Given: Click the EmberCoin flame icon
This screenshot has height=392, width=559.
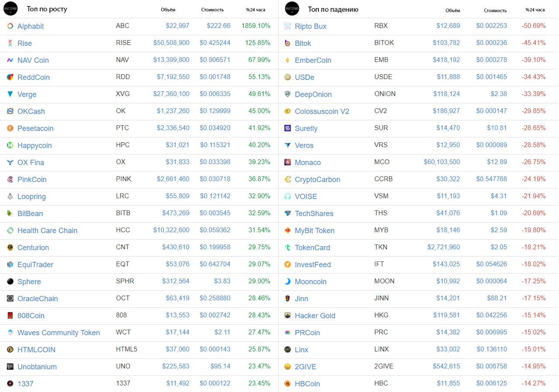Looking at the screenshot, I should point(287,60).
